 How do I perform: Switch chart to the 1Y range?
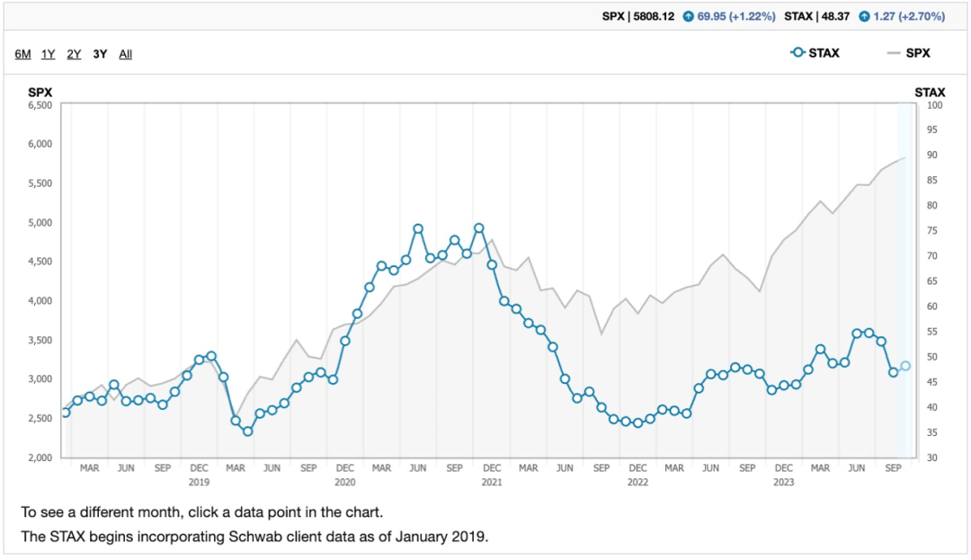[x=49, y=54]
